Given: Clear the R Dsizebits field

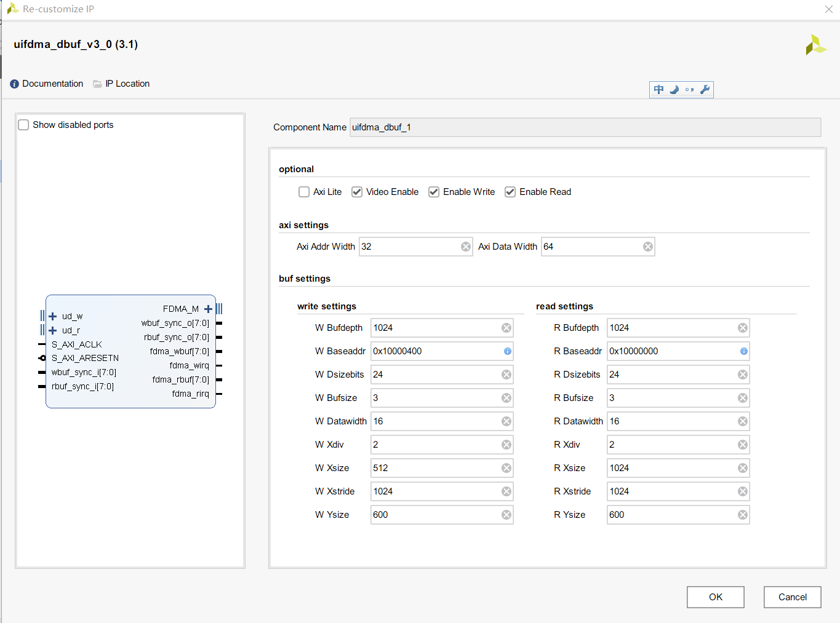Looking at the screenshot, I should pyautogui.click(x=743, y=375).
